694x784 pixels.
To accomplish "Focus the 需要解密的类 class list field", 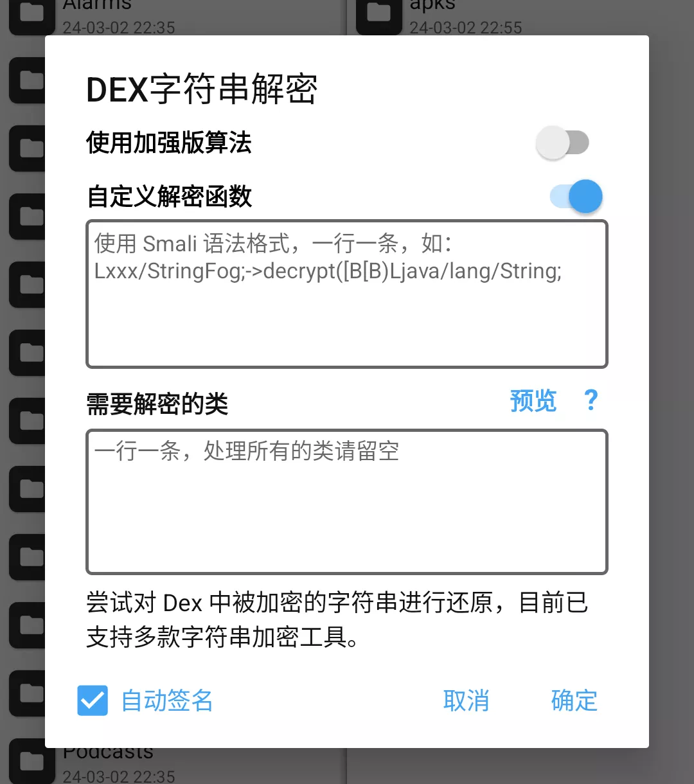I will (x=347, y=502).
